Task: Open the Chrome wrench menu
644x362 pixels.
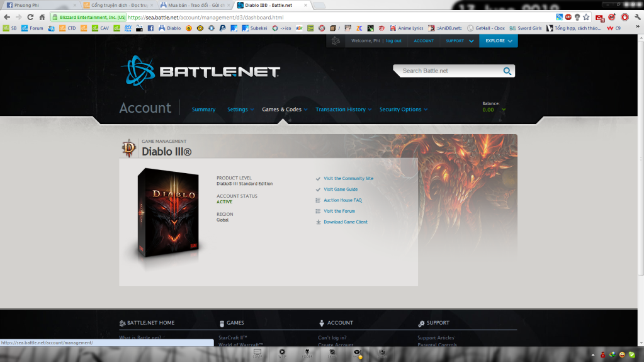Action: 637,17
